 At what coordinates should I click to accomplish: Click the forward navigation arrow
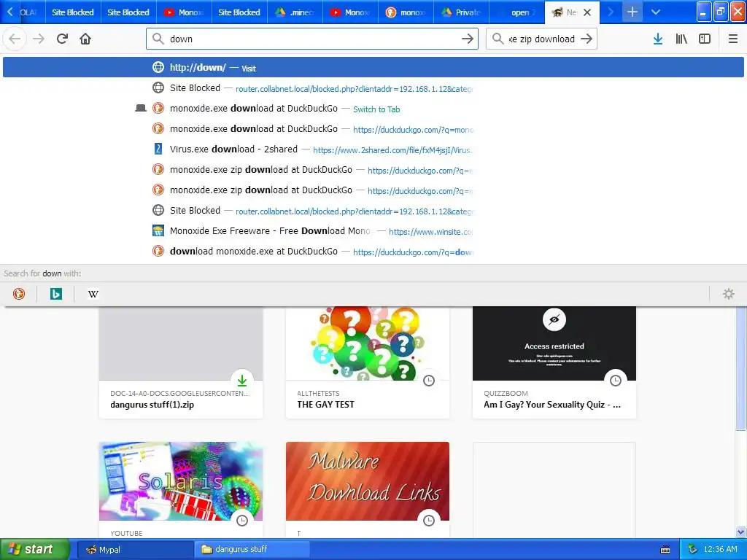39,39
